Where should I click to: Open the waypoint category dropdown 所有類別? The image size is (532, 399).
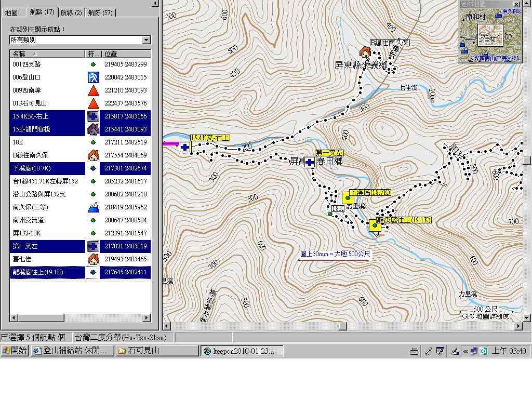point(146,40)
